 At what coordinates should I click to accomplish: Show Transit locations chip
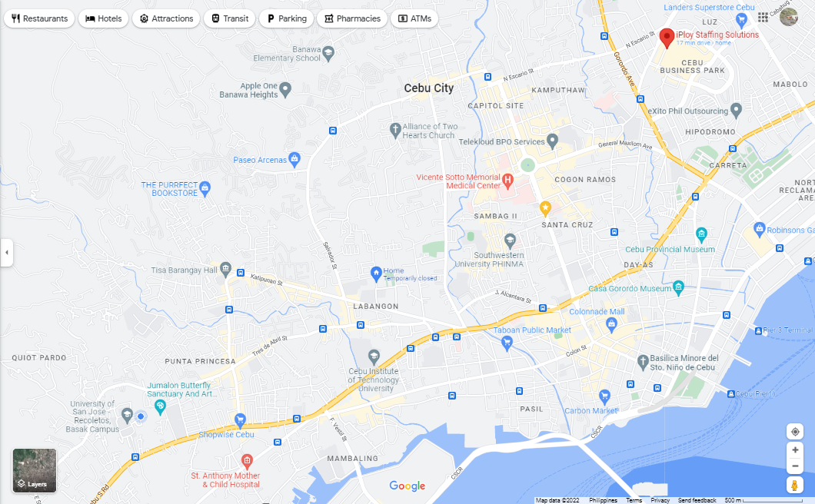point(230,18)
